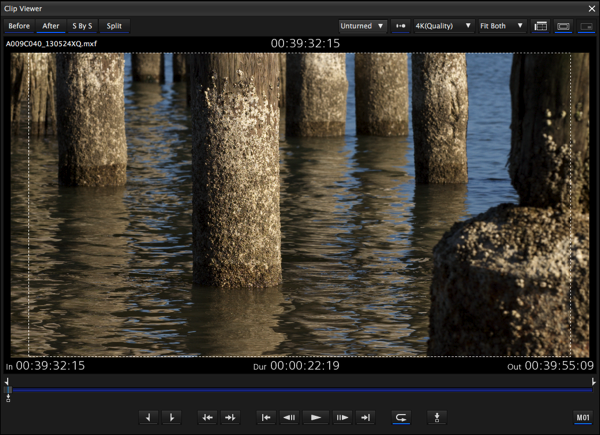
Task: Step back one frame
Action: click(290, 417)
